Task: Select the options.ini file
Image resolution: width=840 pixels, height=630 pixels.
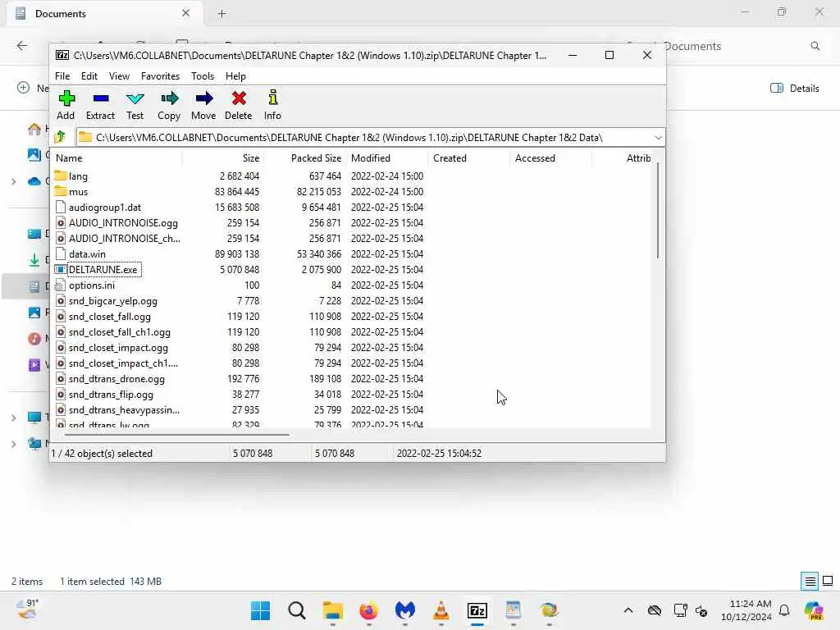Action: click(x=92, y=285)
